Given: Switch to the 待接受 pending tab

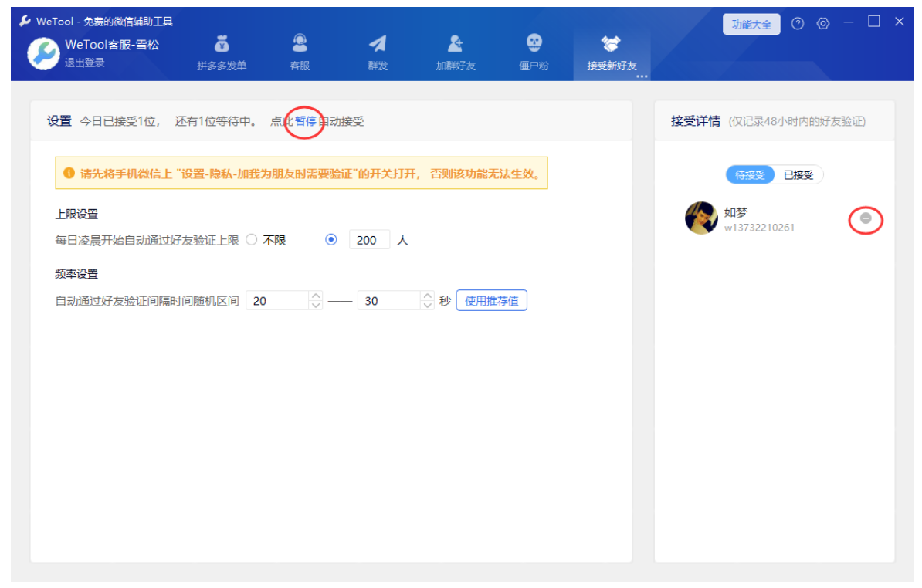Looking at the screenshot, I should [x=750, y=174].
